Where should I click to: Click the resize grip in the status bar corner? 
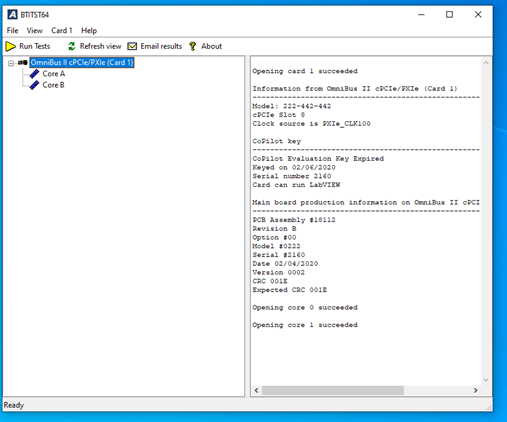pos(489,407)
